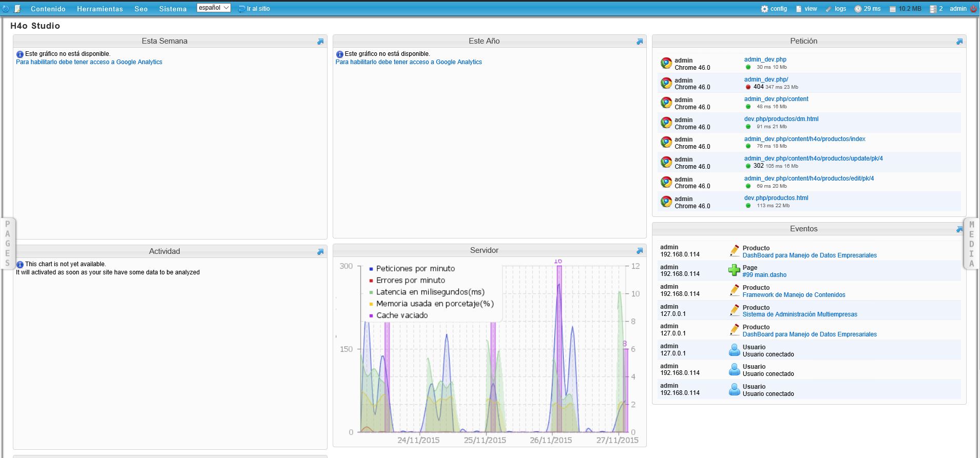Click info icon in the Esta Semana panel
The image size is (980, 458).
(20, 54)
